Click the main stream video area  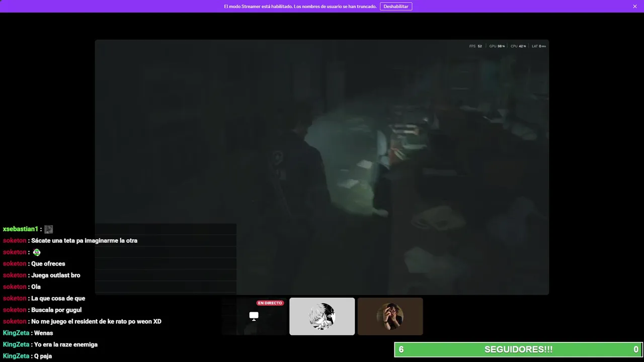[x=322, y=167]
